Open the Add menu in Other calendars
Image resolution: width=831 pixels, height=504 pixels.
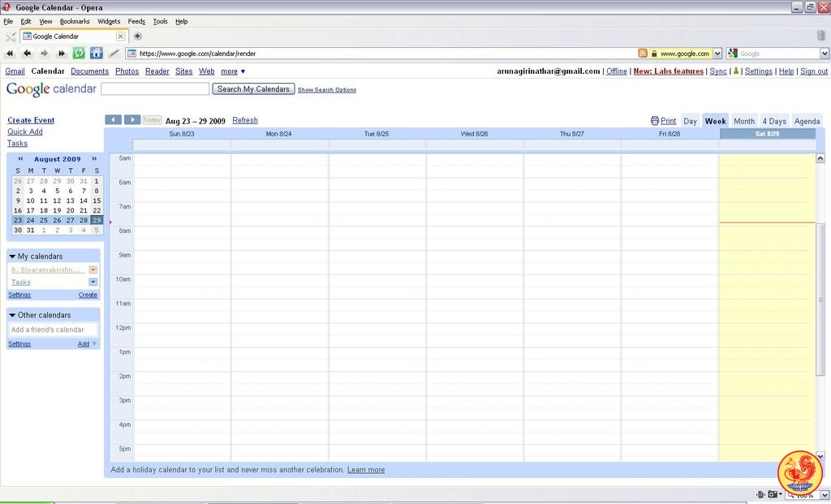click(x=88, y=344)
